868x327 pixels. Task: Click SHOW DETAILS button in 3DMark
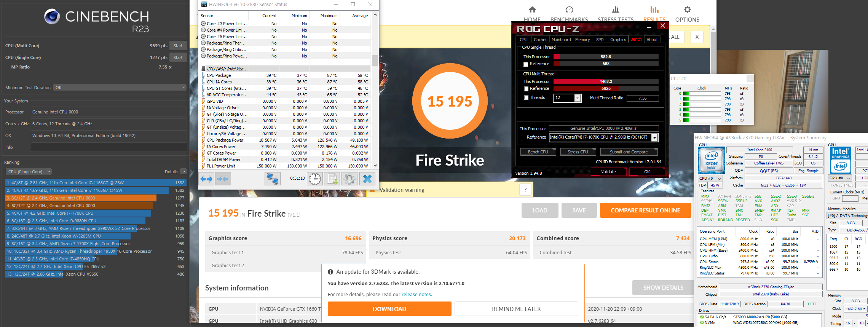tap(663, 288)
